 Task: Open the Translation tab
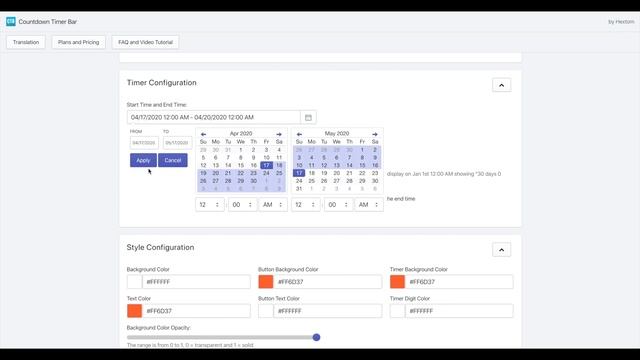point(26,42)
